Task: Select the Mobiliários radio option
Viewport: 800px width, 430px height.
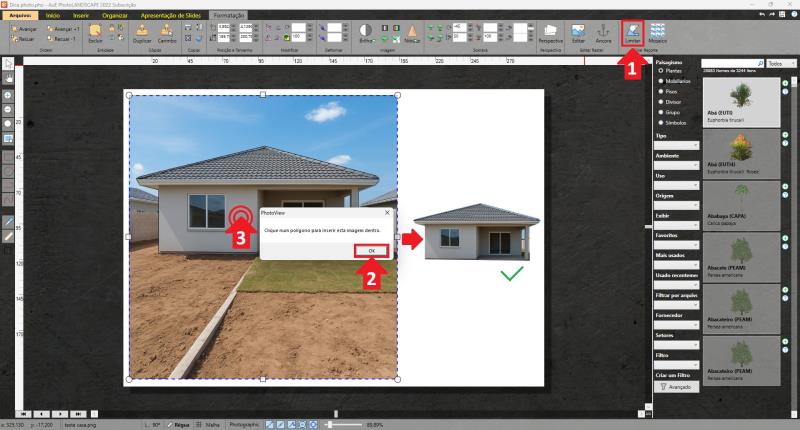Action: coord(661,80)
